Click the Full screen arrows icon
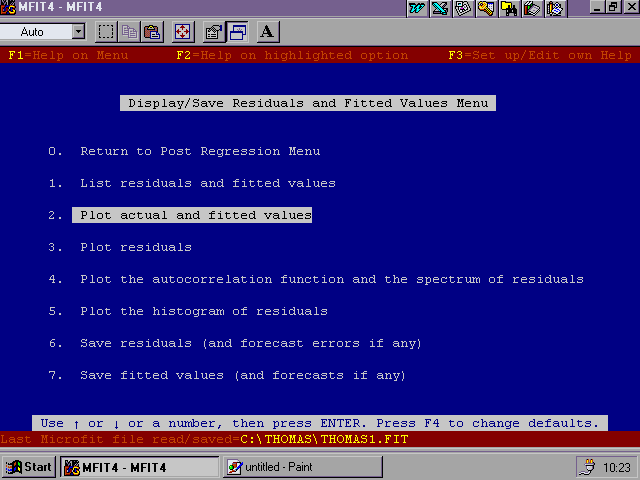 [x=182, y=32]
